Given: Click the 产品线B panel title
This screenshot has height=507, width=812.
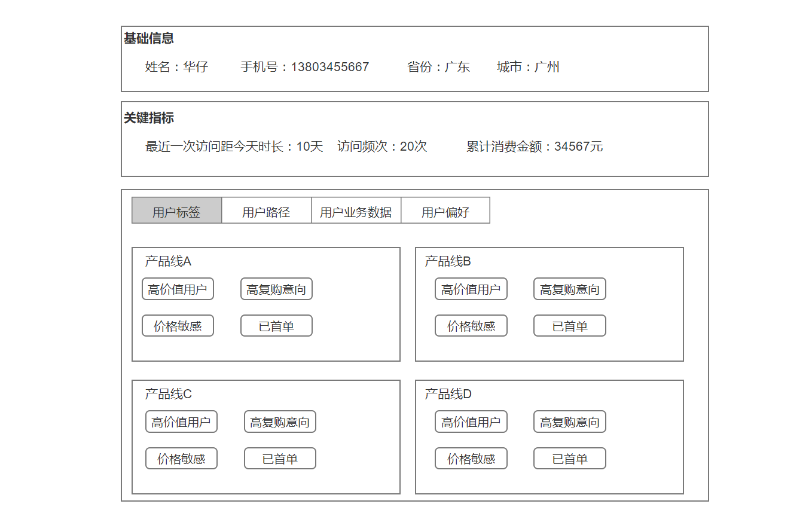Looking at the screenshot, I should tap(448, 261).
